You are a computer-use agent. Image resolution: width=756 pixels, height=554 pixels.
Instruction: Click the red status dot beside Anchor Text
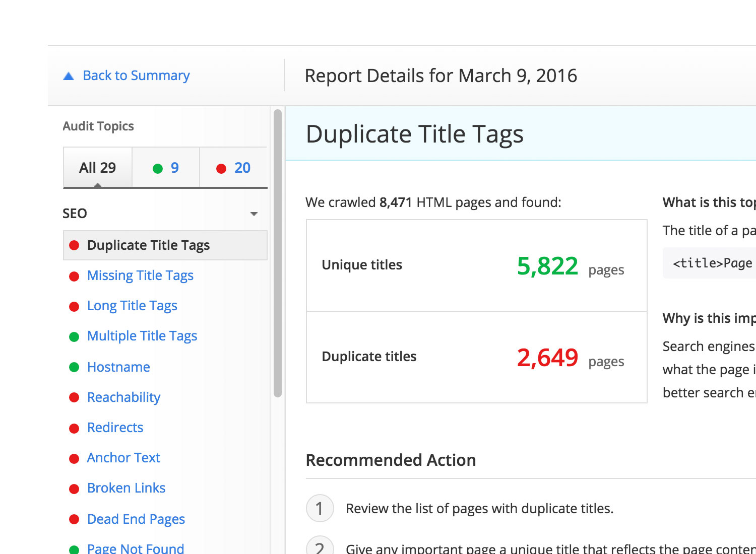coord(74,459)
